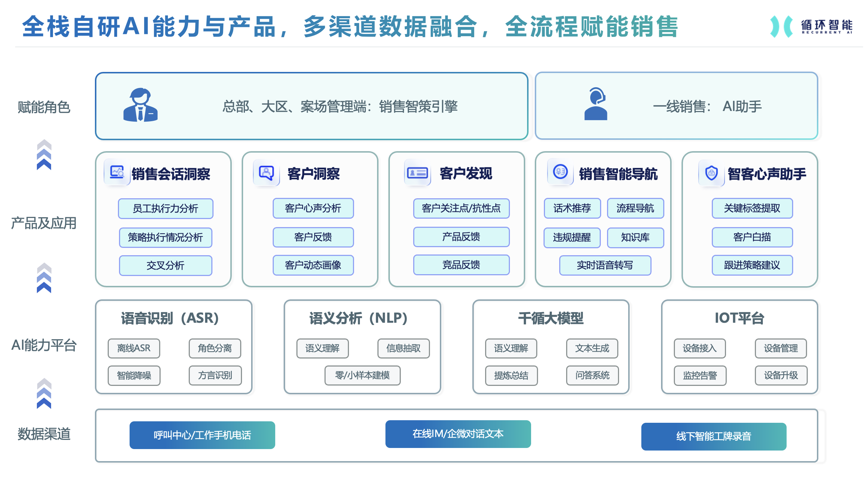Click 语义理解 under 千循大模型
Image resolution: width=868 pixels, height=479 pixels.
tap(511, 348)
